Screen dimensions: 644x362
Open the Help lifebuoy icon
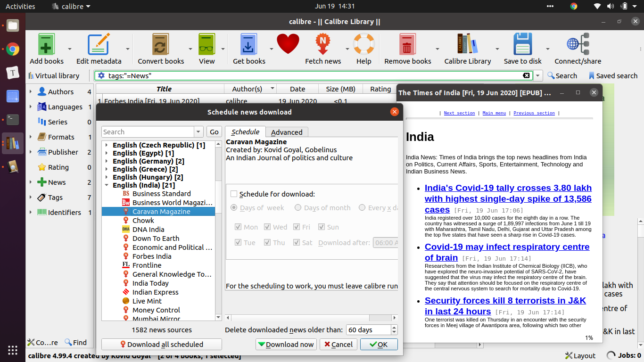click(363, 45)
